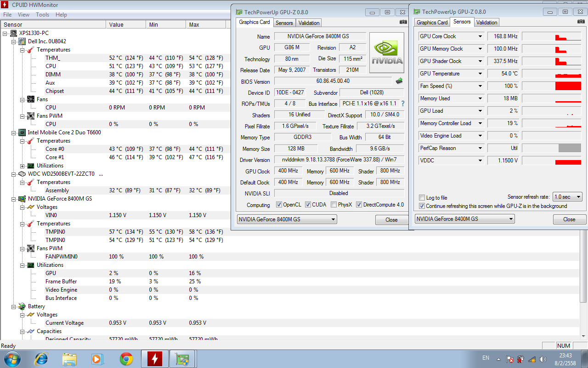Click the camera icon in the GPU-Z Sensors window
Viewport: 588px width, 368px height.
tap(581, 22)
